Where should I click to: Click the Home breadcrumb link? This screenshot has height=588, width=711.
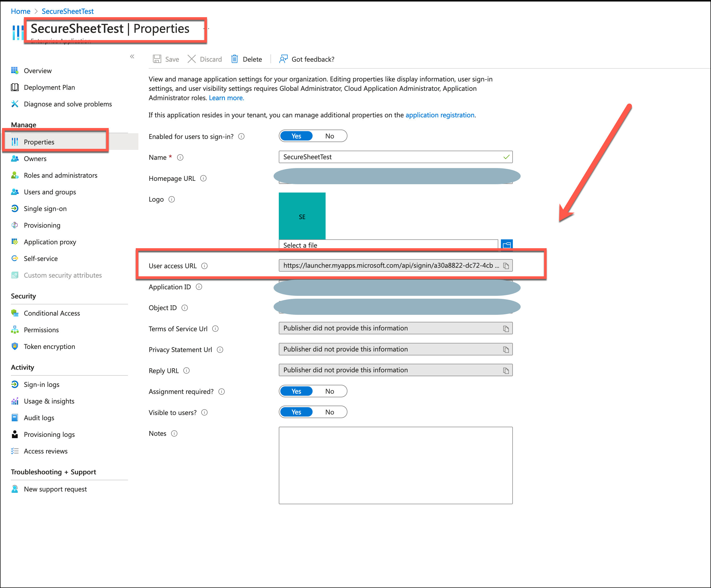point(21,11)
